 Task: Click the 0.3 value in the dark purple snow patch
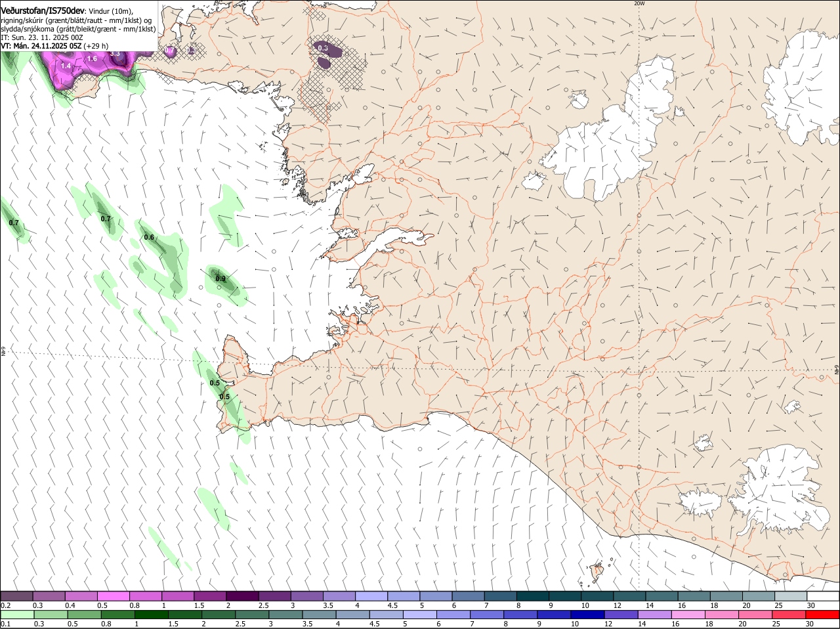(x=323, y=48)
